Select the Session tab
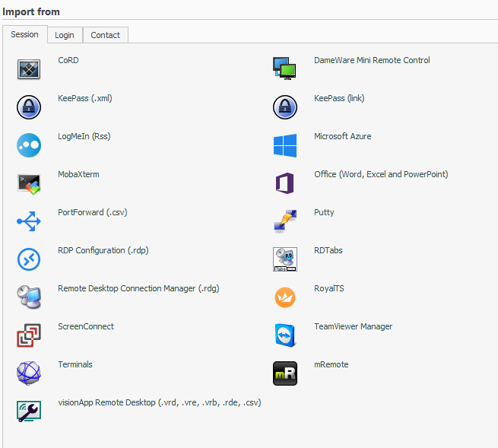The height and width of the screenshot is (448, 498). point(24,34)
